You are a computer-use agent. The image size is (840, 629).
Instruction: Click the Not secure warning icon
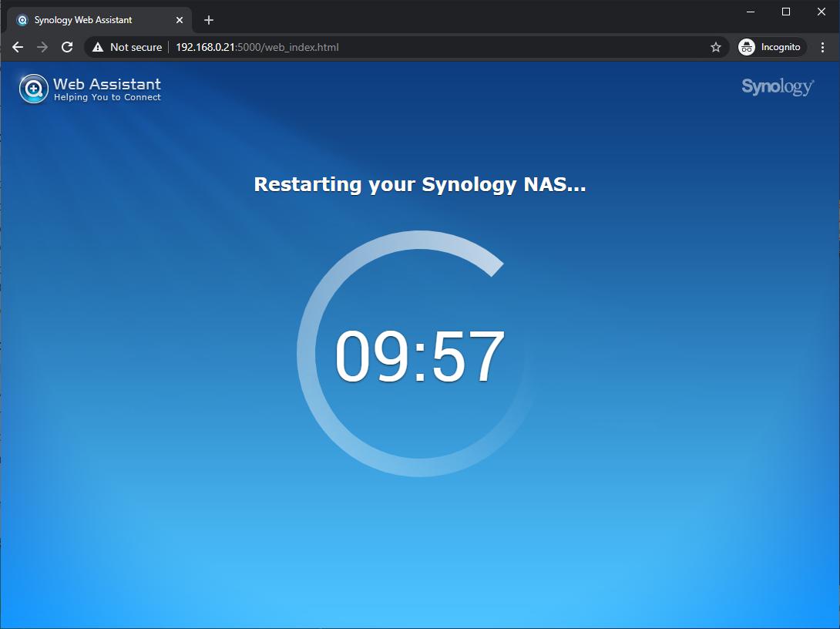coord(98,47)
